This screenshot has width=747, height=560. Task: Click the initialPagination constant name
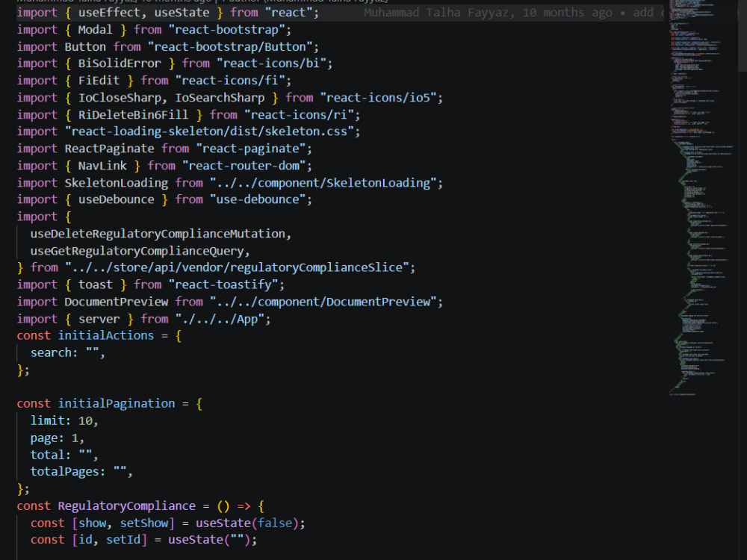pos(117,404)
